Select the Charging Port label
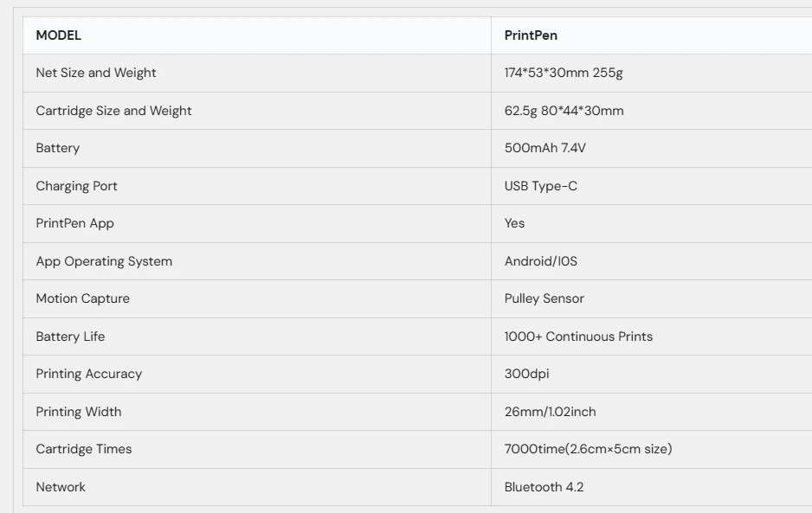This screenshot has height=513, width=812. click(76, 186)
